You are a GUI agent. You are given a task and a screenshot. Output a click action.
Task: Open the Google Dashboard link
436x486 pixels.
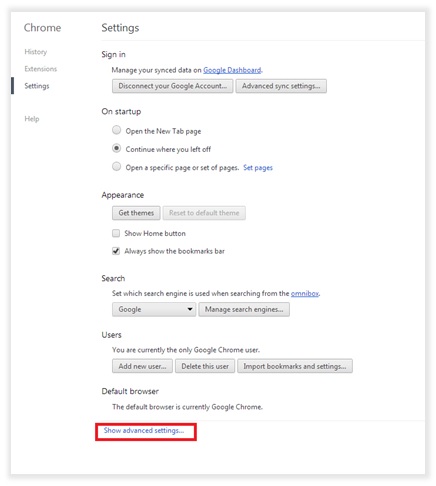[232, 70]
